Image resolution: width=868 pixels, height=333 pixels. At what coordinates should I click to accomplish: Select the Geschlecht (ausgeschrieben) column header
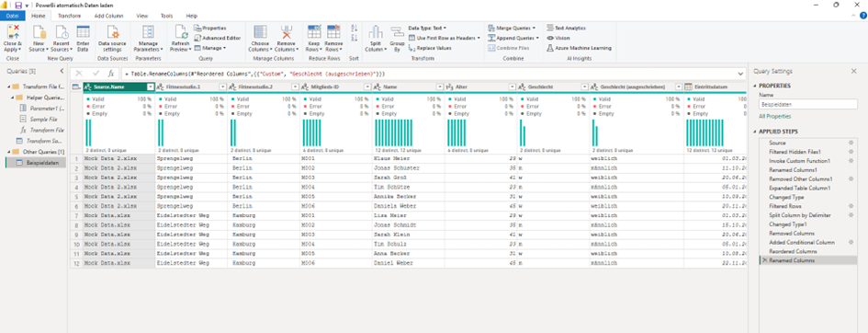636,87
